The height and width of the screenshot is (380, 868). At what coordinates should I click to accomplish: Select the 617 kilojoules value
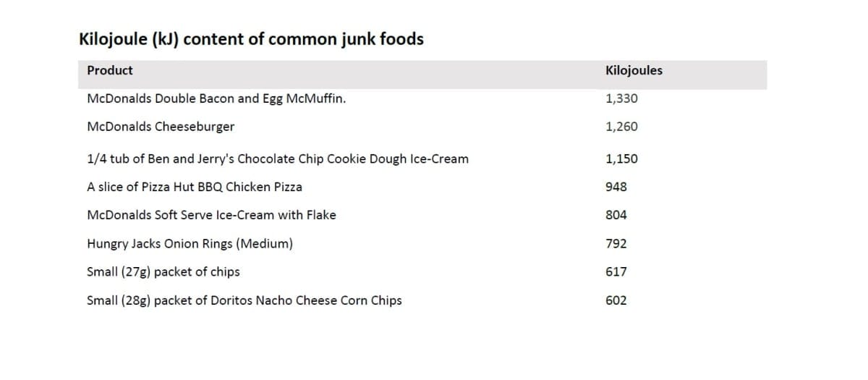616,272
